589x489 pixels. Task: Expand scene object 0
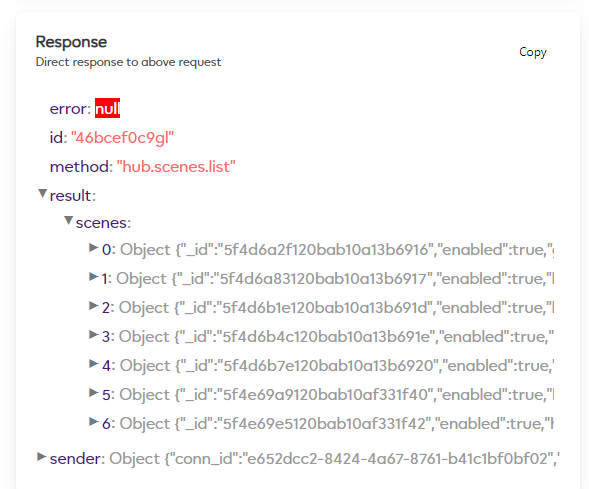94,248
